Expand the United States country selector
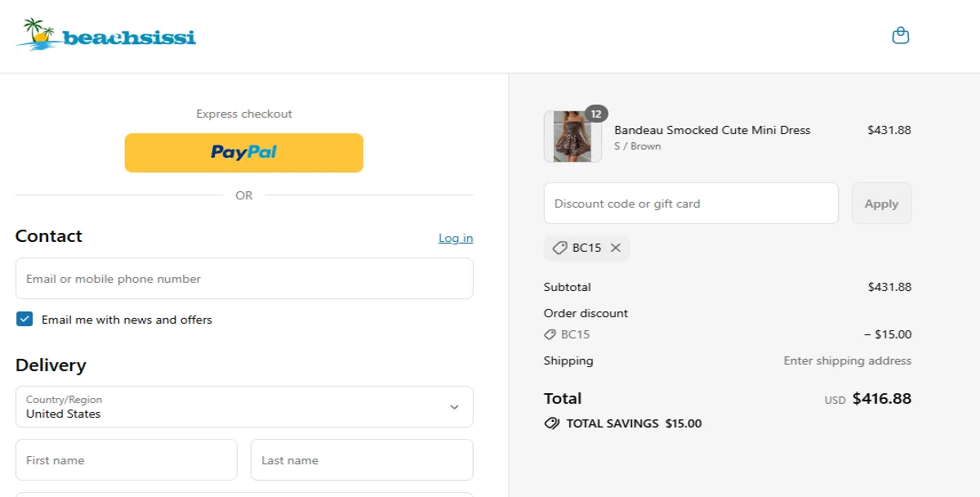This screenshot has width=980, height=497. (243, 406)
